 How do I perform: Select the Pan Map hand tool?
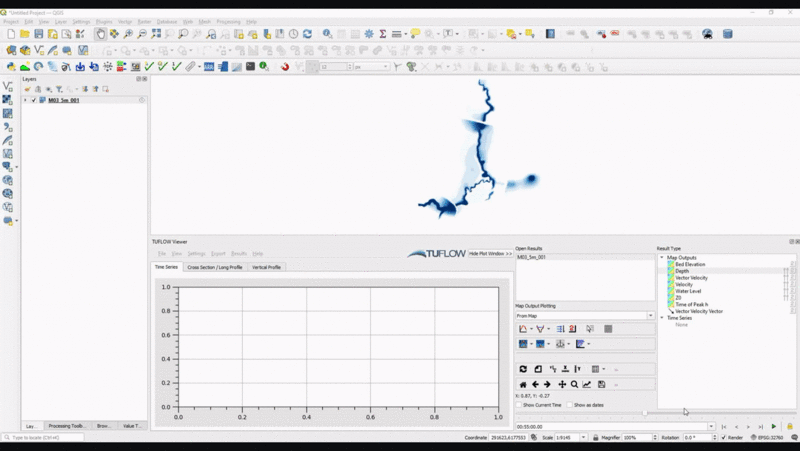100,34
